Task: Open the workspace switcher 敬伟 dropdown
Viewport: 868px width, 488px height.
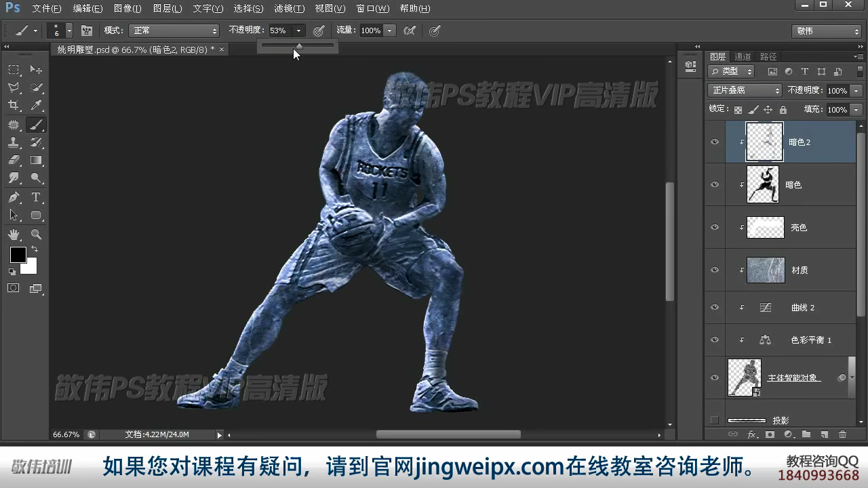Action: [x=826, y=31]
